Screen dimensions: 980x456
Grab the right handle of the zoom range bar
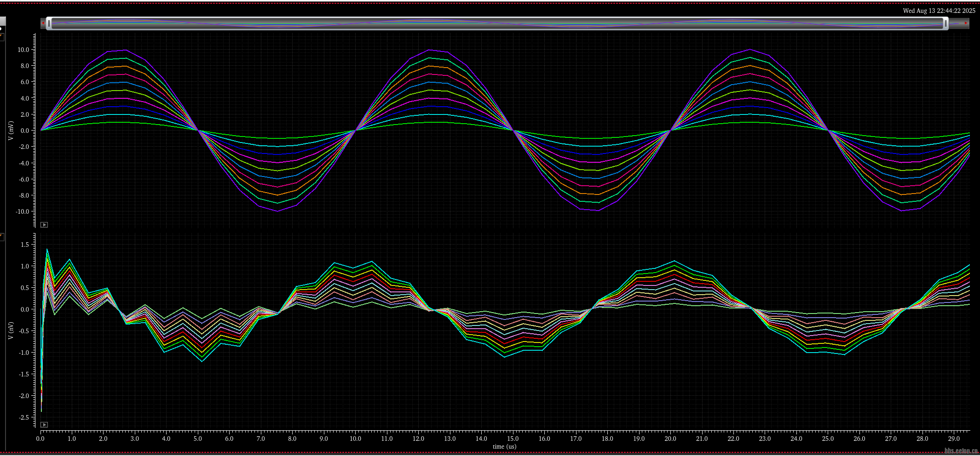click(945, 23)
